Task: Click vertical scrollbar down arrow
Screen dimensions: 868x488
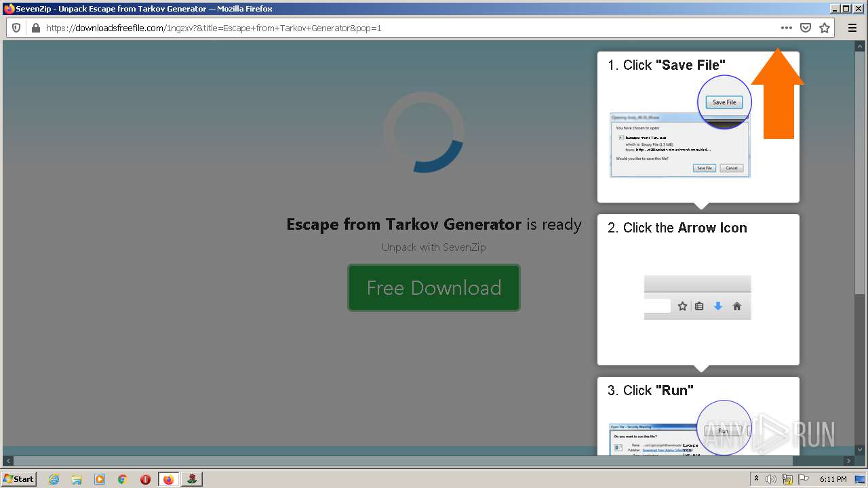Action: [x=861, y=449]
